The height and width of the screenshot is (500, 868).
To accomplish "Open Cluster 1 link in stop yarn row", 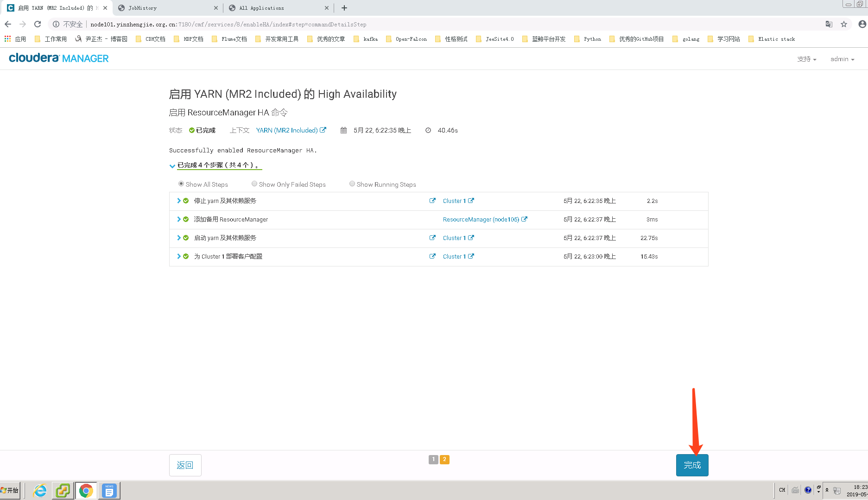I will click(454, 201).
